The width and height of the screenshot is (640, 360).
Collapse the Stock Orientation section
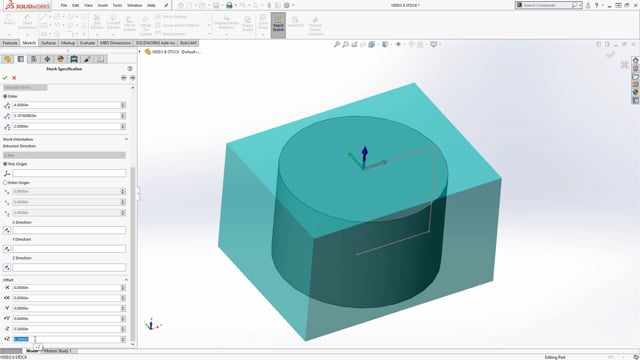point(126,139)
